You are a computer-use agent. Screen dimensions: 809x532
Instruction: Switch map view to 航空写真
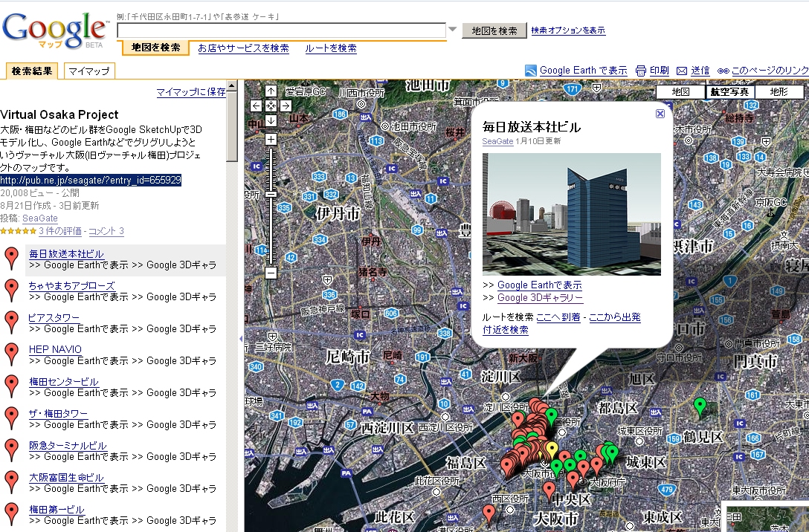pos(729,91)
